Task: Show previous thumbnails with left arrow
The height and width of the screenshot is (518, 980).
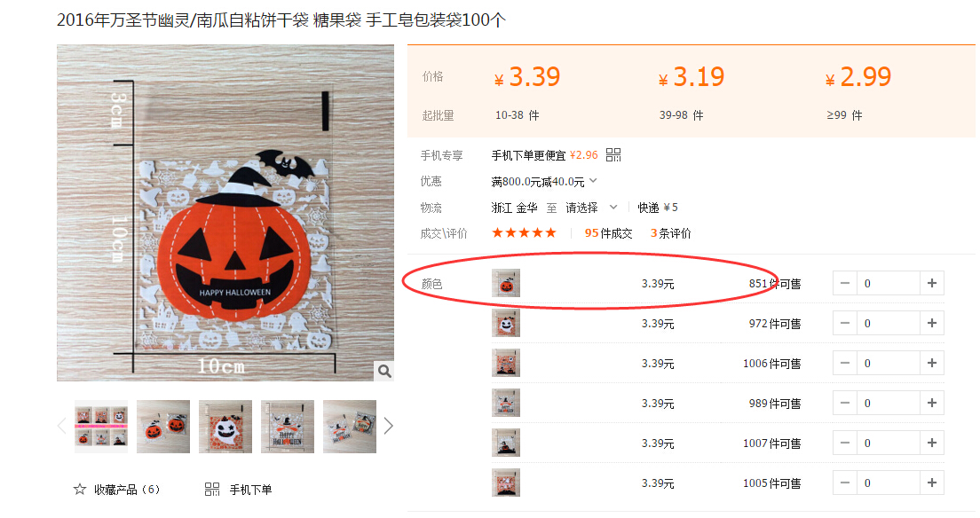Action: 62,426
